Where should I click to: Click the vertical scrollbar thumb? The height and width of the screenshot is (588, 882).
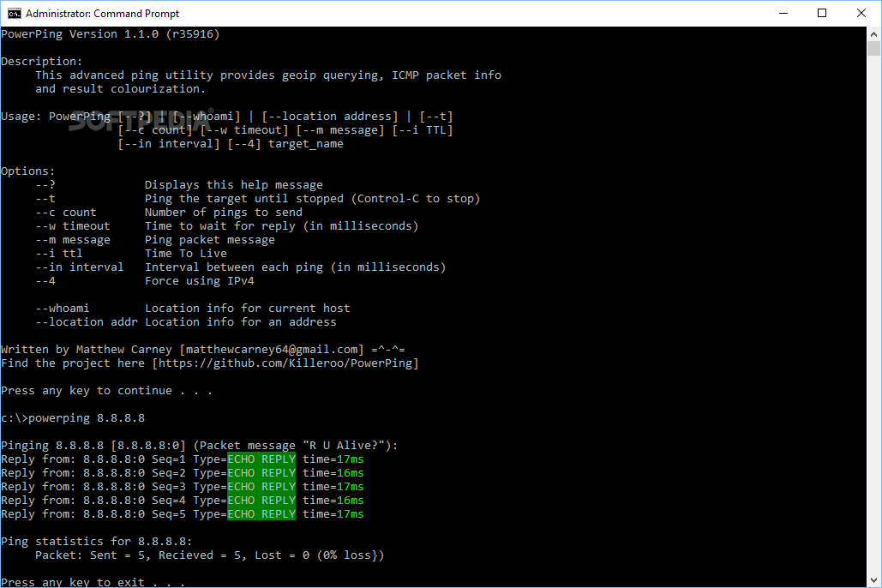(873, 48)
